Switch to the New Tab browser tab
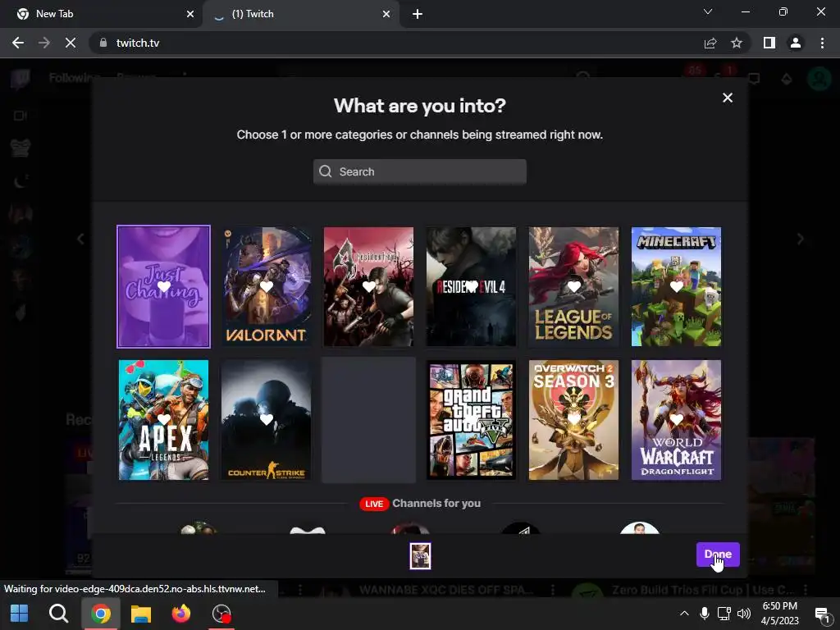 tap(102, 14)
